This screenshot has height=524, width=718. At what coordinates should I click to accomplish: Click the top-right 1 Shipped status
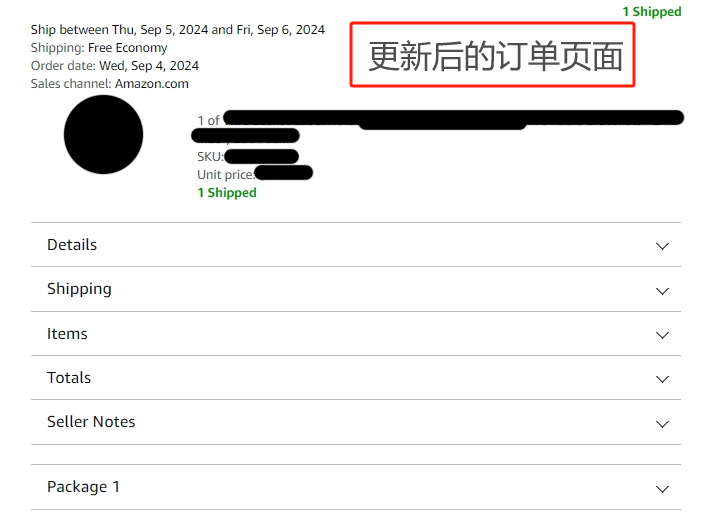click(652, 12)
